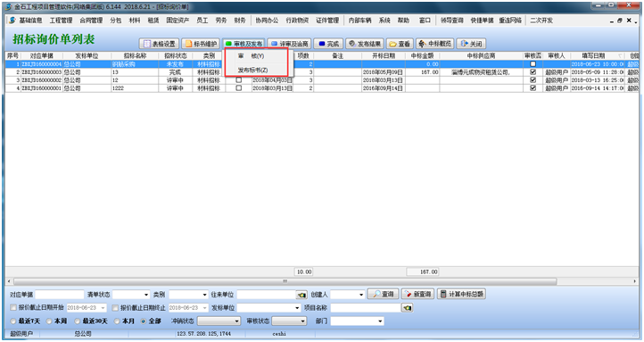Click the 查询 search button with magnifier

pos(384,294)
